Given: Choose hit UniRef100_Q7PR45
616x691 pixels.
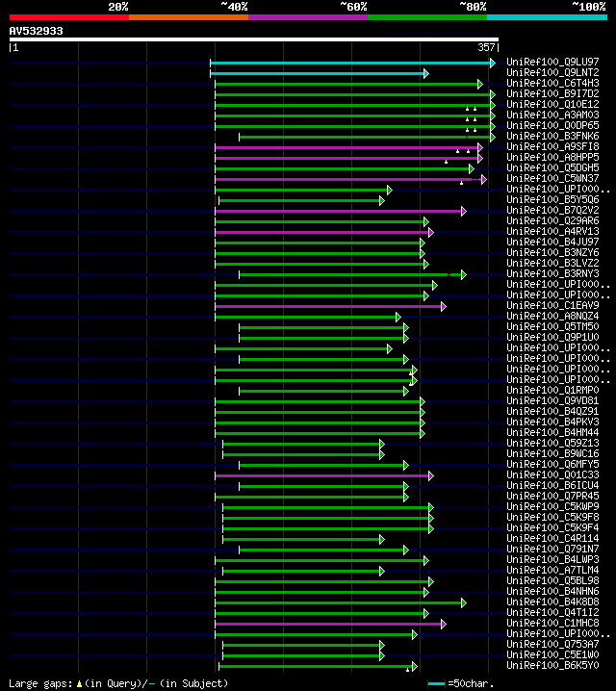Looking at the screenshot, I should [x=552, y=496].
